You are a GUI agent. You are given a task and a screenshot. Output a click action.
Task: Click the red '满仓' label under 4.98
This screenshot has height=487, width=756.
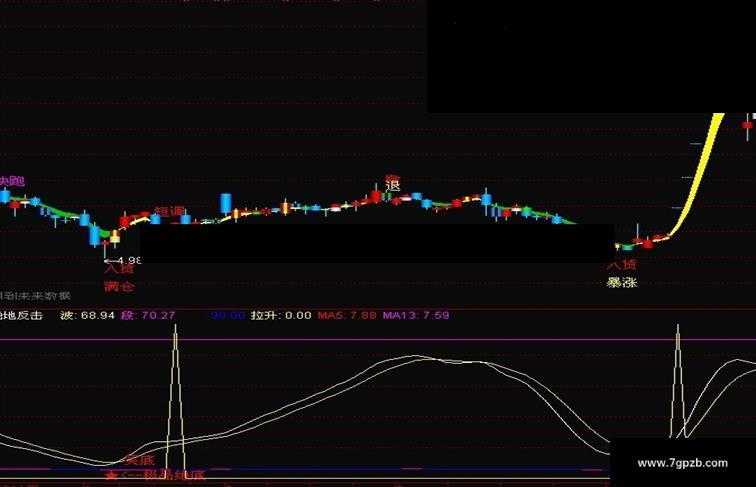pos(119,286)
